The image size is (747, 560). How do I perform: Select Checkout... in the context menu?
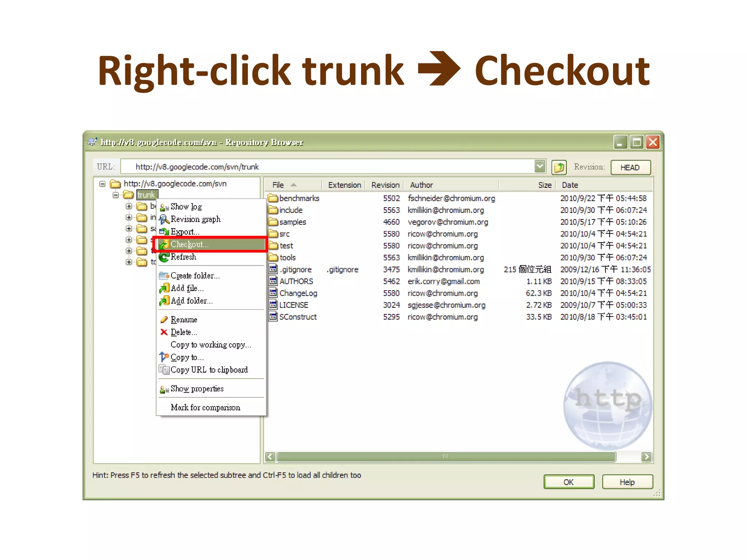pyautogui.click(x=212, y=245)
